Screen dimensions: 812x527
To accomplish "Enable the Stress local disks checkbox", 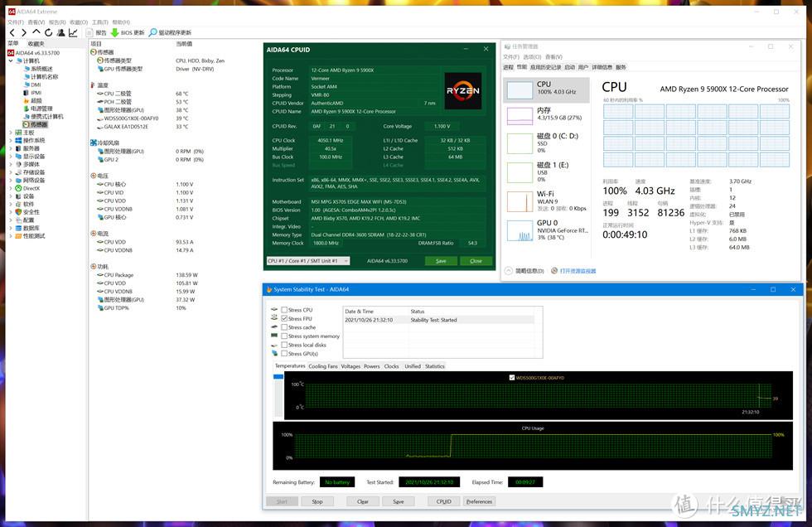I will pos(284,345).
